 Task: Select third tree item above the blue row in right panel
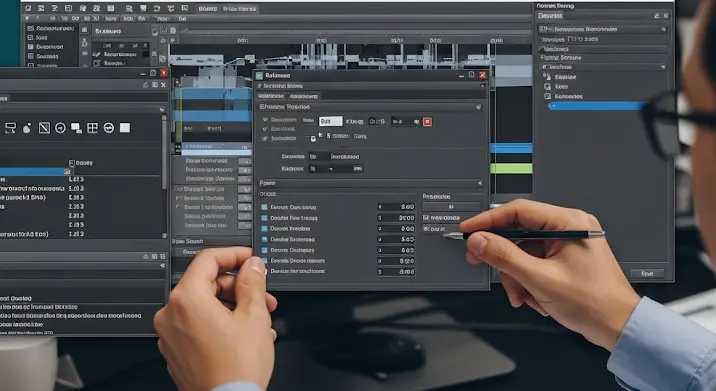tap(563, 96)
